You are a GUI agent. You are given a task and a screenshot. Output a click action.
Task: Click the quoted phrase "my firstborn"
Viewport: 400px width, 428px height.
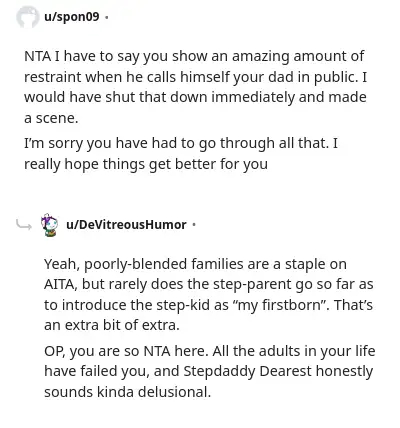click(279, 305)
